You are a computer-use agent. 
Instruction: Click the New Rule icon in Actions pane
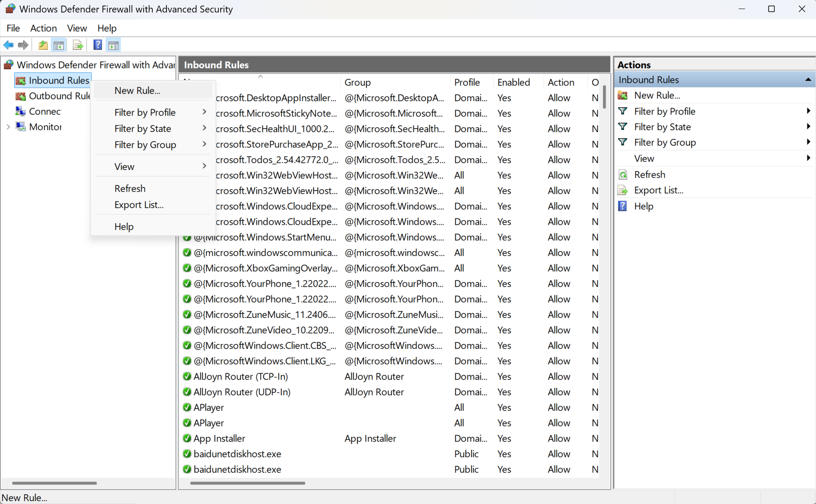pyautogui.click(x=623, y=95)
